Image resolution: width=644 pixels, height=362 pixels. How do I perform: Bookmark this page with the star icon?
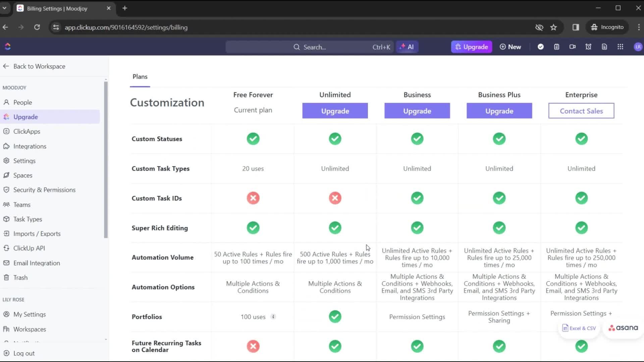553,27
